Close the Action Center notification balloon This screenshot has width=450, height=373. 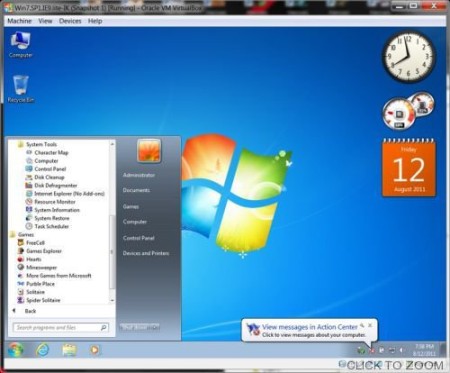[x=370, y=324]
